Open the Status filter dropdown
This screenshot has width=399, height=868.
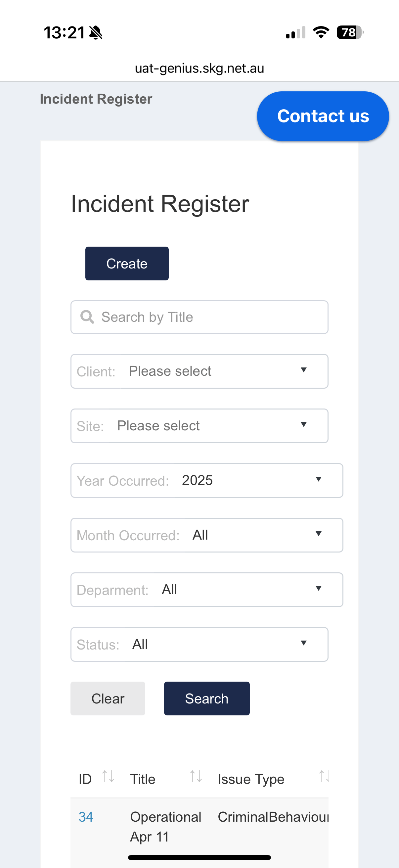[x=199, y=644]
